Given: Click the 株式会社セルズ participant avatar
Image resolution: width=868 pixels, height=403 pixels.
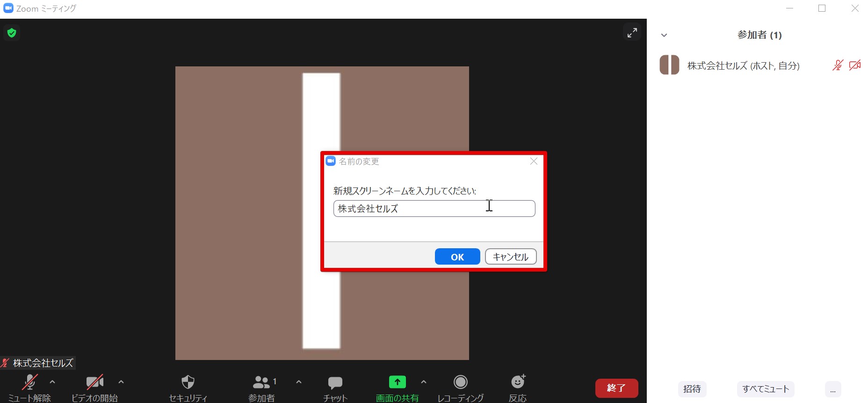Looking at the screenshot, I should [x=669, y=65].
